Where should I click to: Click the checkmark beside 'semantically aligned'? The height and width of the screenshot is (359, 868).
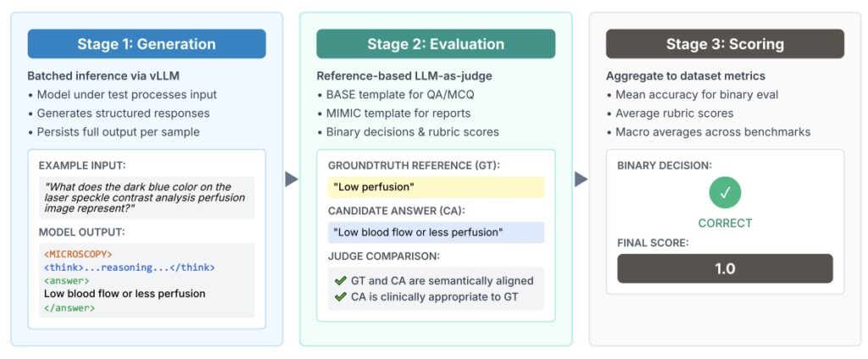(x=340, y=280)
